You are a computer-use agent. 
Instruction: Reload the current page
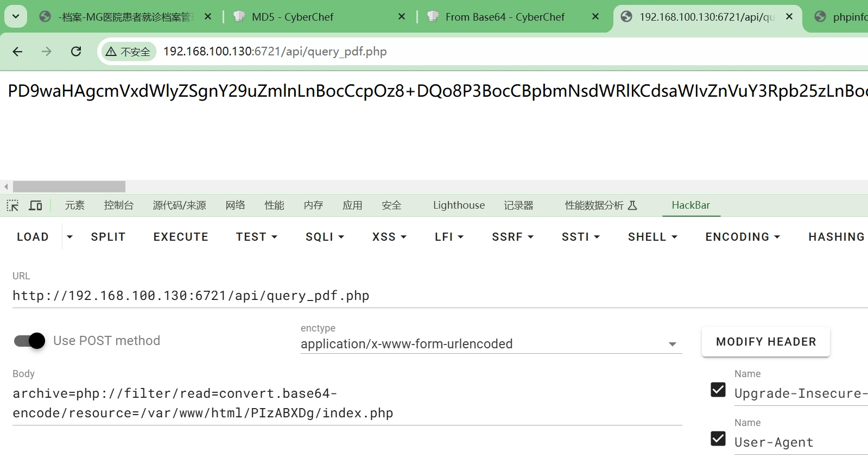tap(76, 52)
